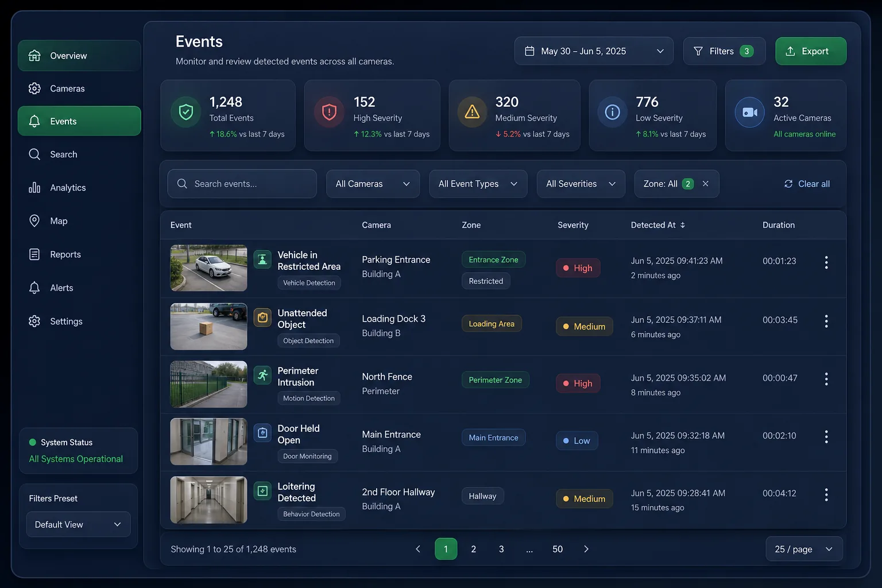Click the camera icon on the Active Cameras card
This screenshot has width=882, height=588.
pyautogui.click(x=750, y=112)
